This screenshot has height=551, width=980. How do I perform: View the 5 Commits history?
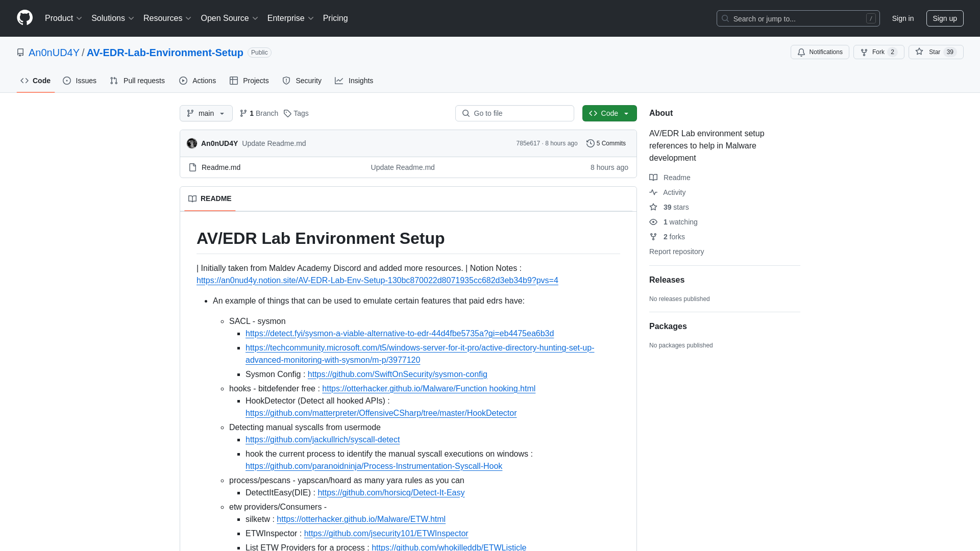pos(606,143)
